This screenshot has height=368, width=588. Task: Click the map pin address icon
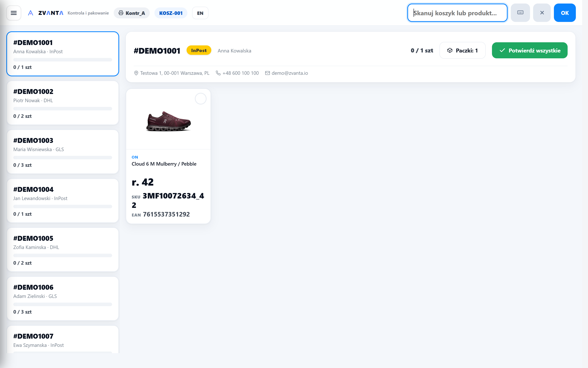pos(136,73)
